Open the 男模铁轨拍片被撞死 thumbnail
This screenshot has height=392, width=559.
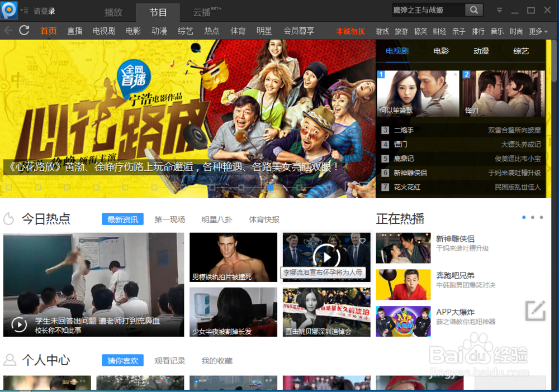(233, 257)
